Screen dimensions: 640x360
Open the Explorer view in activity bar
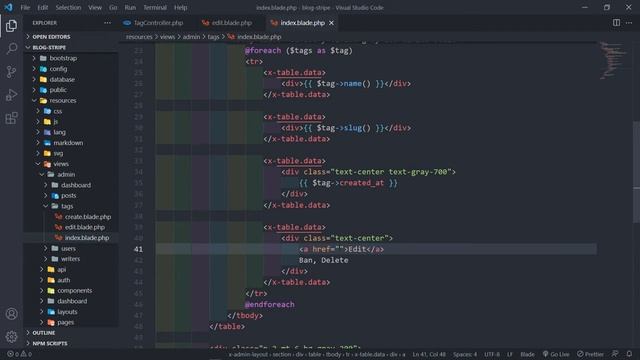11,26
